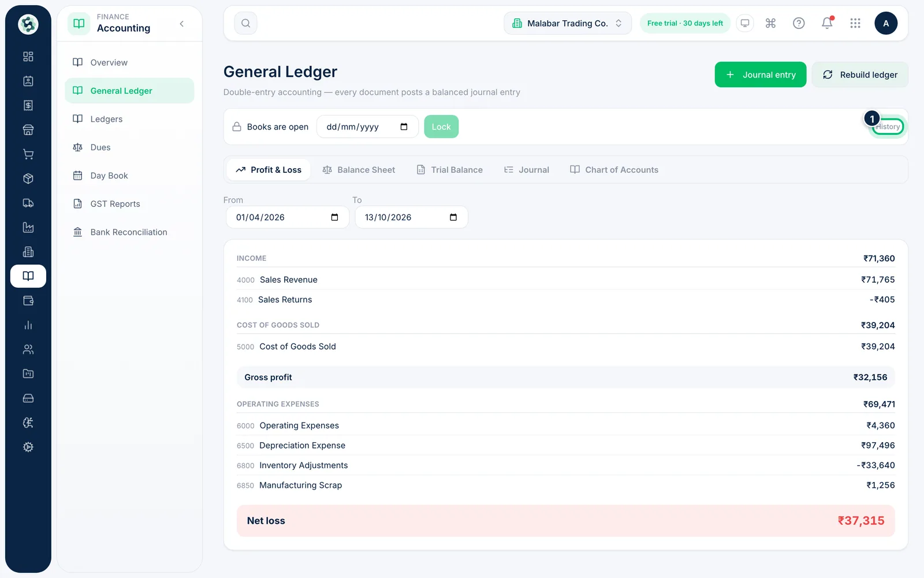
Task: Open the dashboard grid icon in the left rail
Action: click(28, 57)
